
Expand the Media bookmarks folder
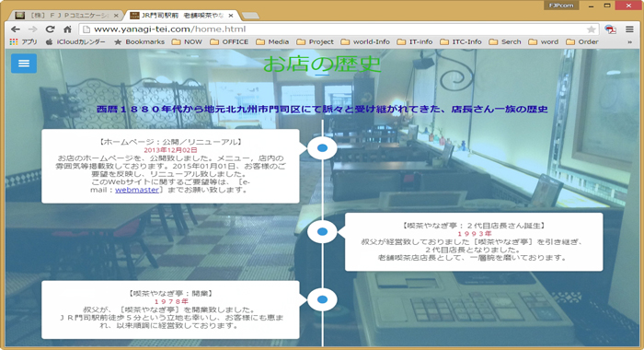(x=272, y=41)
